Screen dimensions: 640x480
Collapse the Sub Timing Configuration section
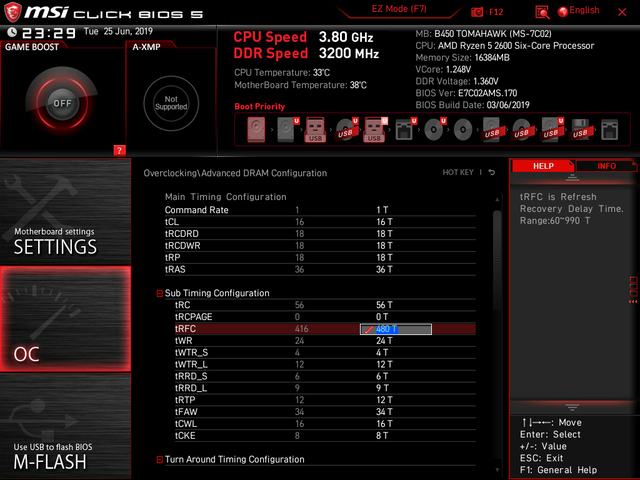160,293
